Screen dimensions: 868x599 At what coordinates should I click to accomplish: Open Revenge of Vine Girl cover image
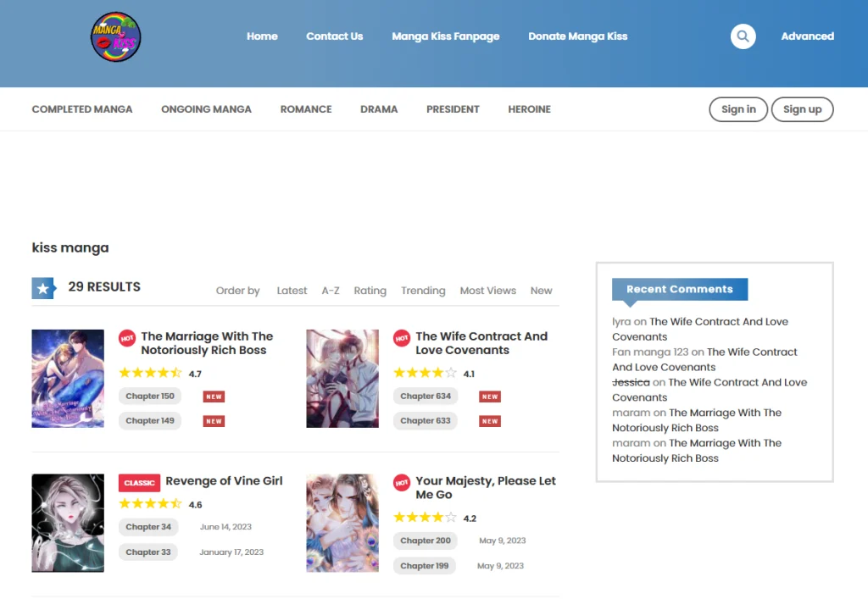tap(68, 524)
